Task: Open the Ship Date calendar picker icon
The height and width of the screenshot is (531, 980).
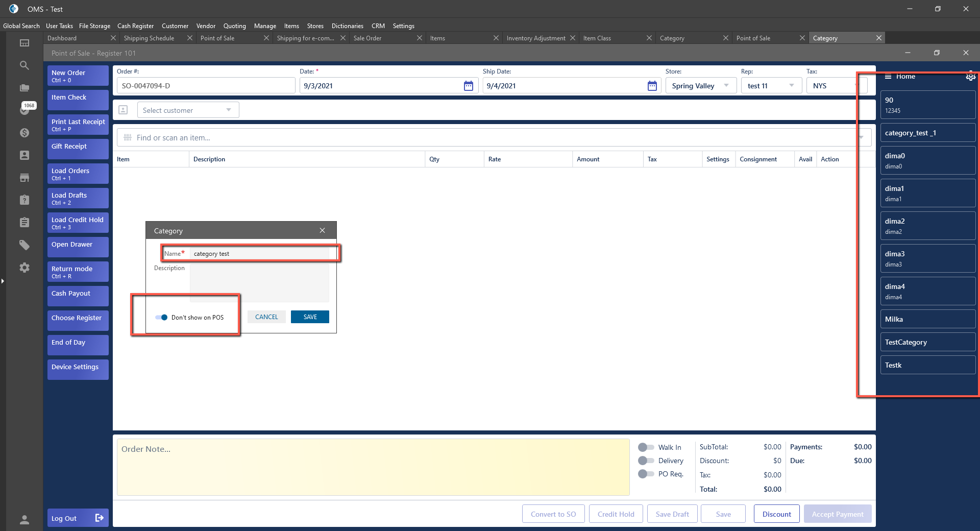Action: [652, 86]
